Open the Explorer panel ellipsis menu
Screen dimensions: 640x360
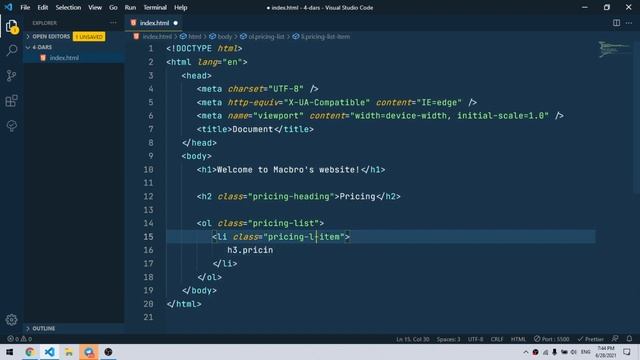tap(113, 23)
